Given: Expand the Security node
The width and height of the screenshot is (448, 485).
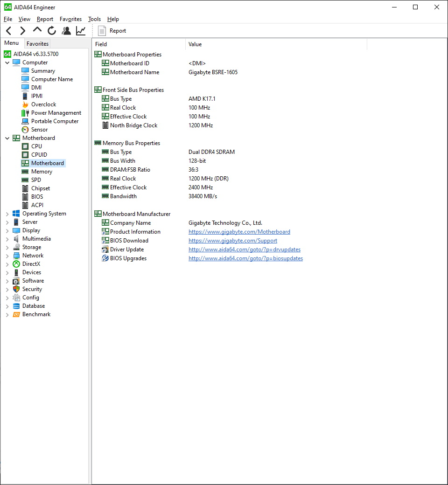Looking at the screenshot, I should tap(7, 289).
